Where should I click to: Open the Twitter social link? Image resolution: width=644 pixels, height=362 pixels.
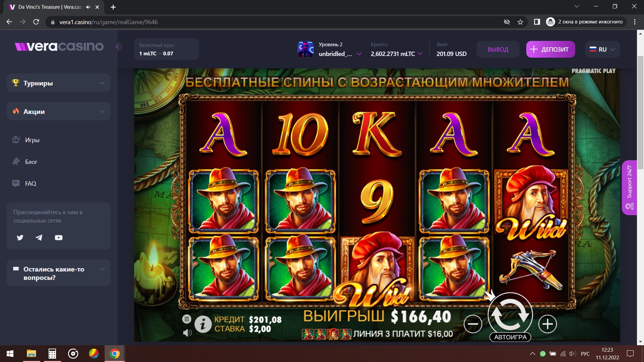coord(20,238)
